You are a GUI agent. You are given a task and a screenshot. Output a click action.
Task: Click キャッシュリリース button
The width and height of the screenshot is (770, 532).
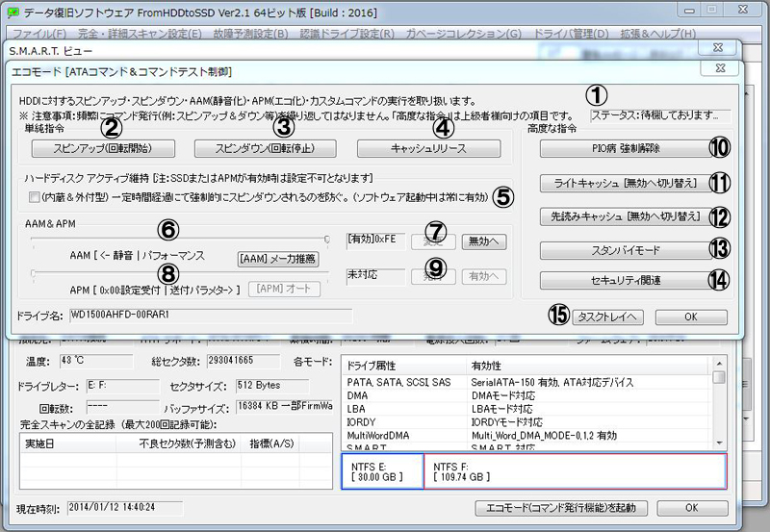428,148
